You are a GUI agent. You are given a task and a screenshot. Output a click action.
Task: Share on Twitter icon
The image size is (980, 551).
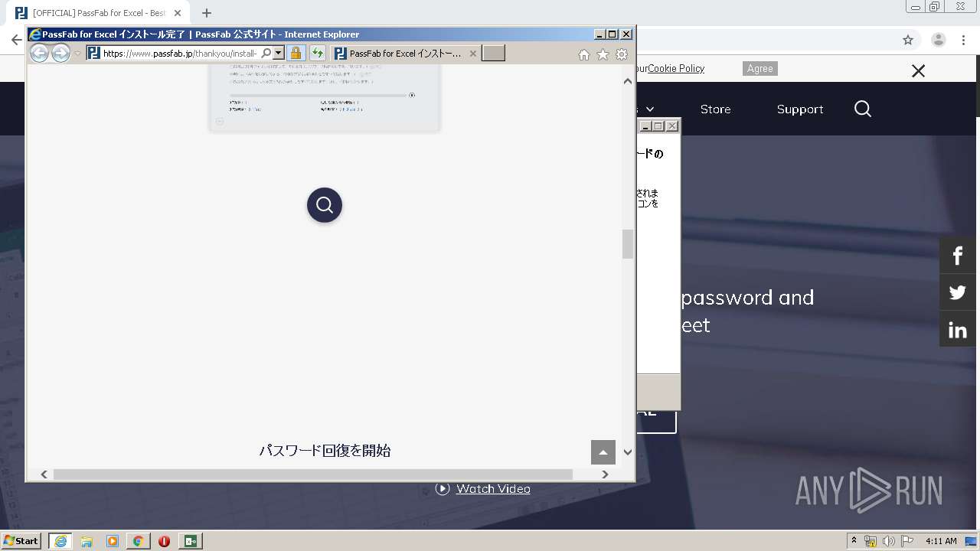(958, 292)
